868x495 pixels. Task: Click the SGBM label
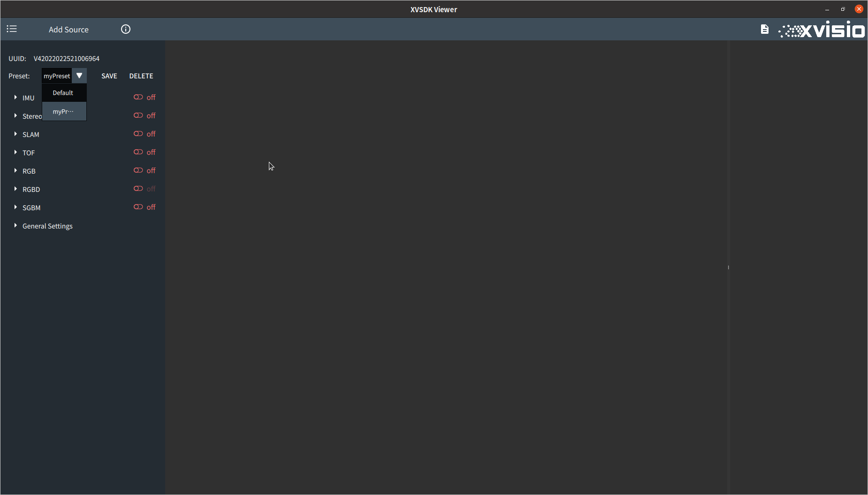coord(31,208)
